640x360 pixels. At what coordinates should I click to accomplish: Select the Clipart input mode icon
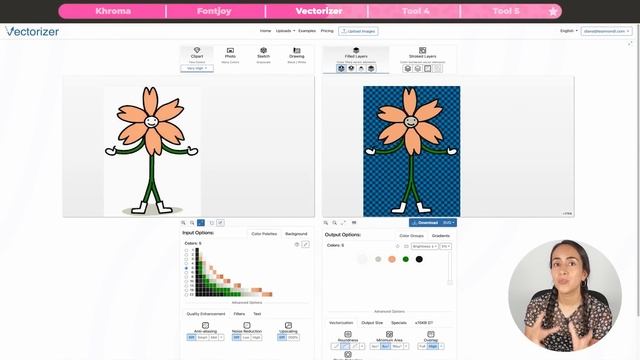tap(197, 50)
